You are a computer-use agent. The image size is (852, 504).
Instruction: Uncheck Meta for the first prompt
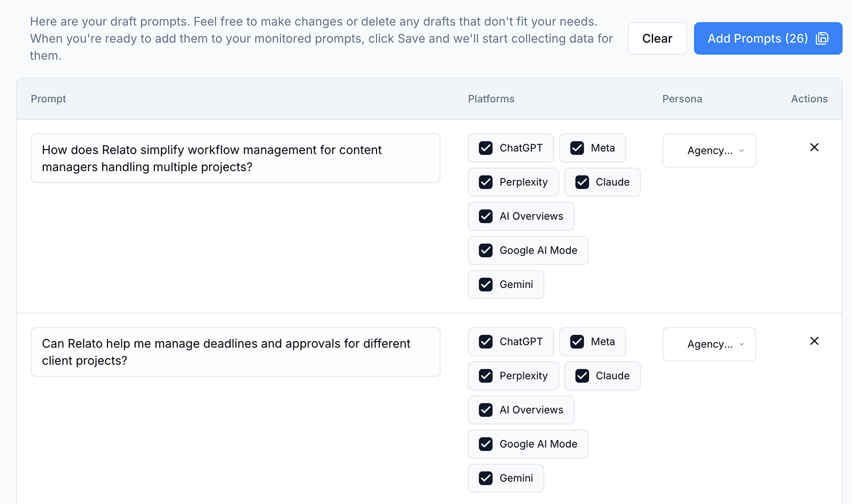[577, 148]
